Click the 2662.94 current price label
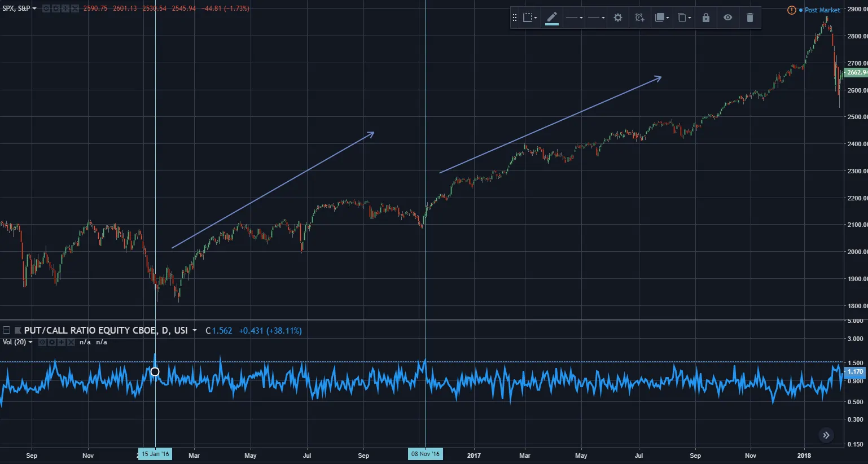Viewport: 868px width, 464px height. 857,72
